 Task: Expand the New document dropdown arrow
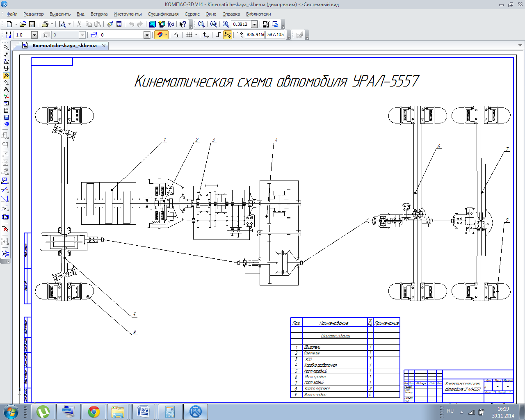point(15,24)
